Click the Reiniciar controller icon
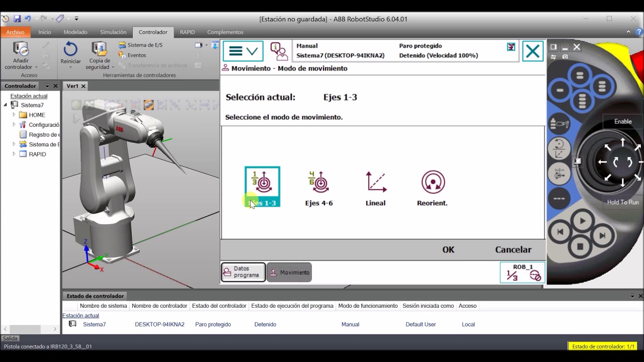Screen dimensions: 644x362 (x=70, y=49)
